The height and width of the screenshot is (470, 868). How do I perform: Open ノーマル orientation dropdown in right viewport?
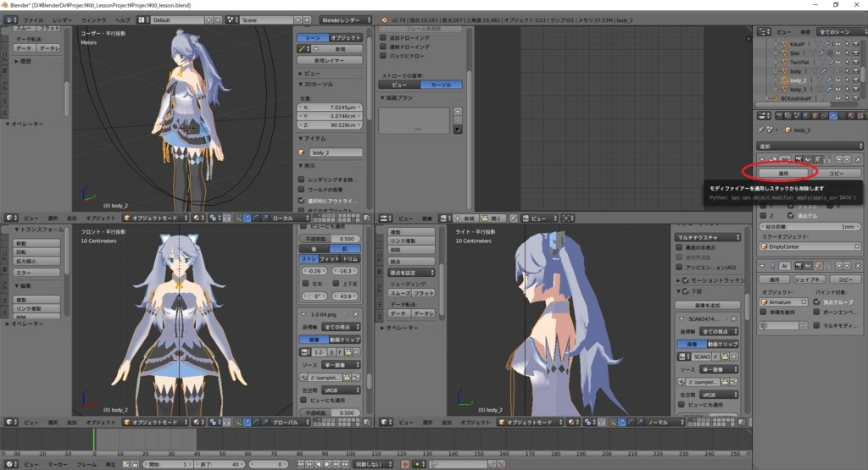coord(665,422)
